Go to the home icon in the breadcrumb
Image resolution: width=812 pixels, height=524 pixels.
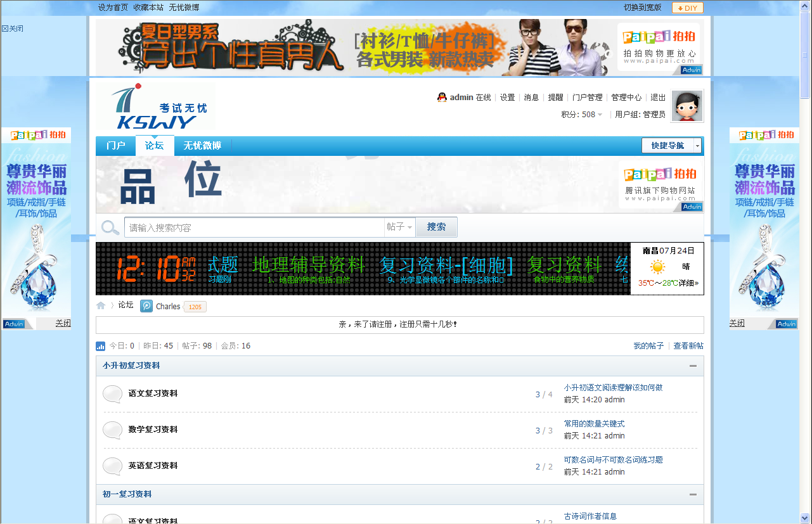(101, 305)
